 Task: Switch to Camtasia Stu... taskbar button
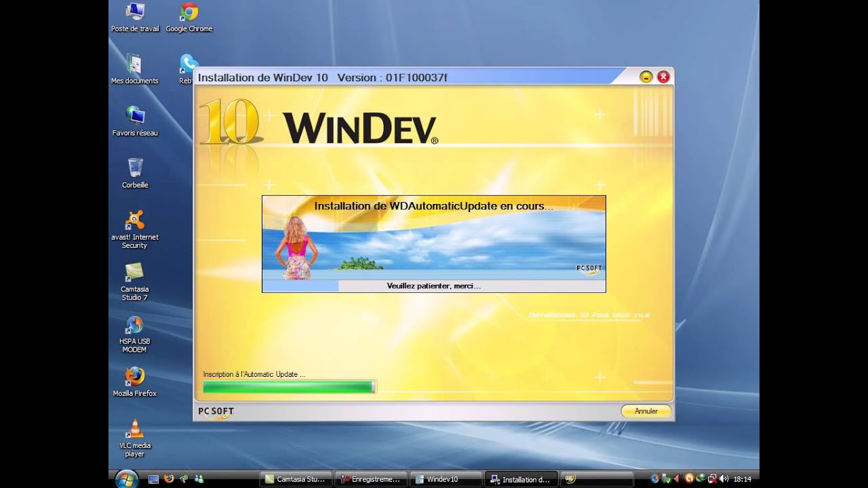296,479
